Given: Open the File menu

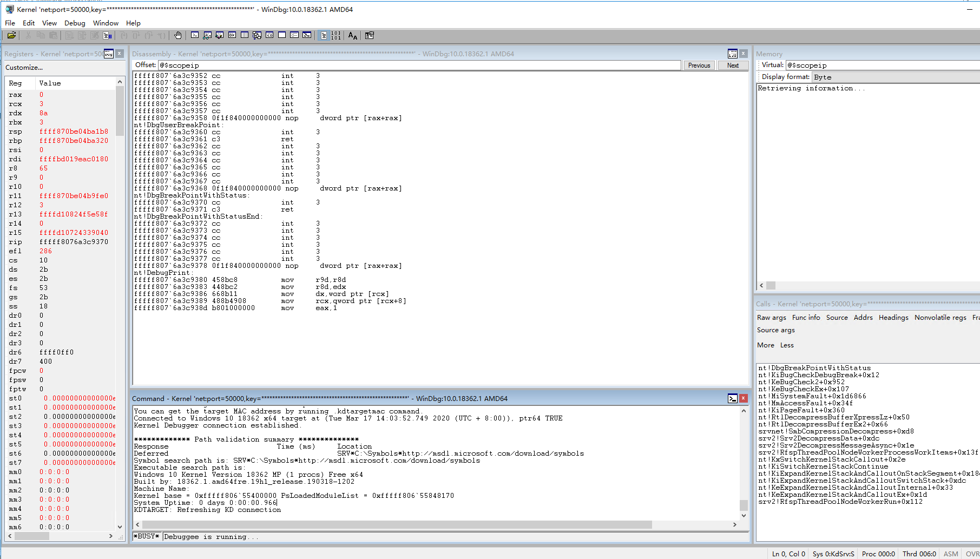Looking at the screenshot, I should click(x=10, y=23).
